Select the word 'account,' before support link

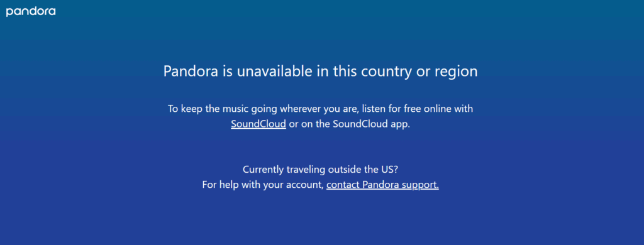point(307,185)
